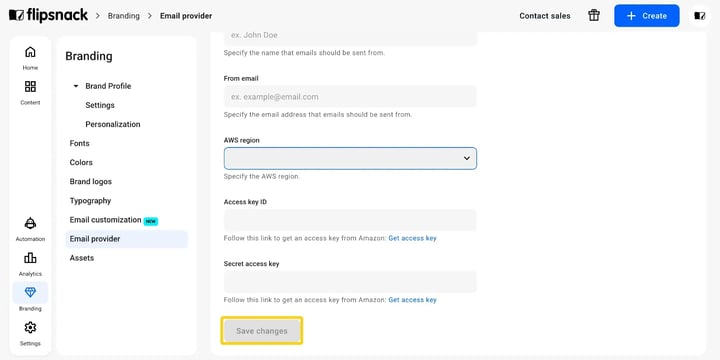Open Personalization under Brand Profile

(112, 124)
